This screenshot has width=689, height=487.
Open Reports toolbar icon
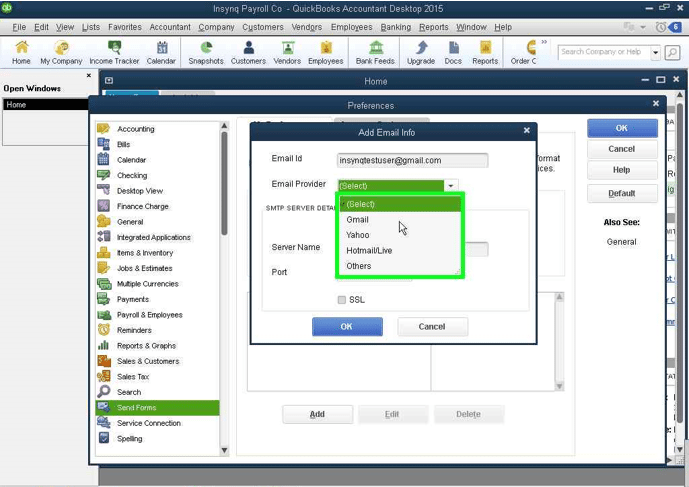pyautogui.click(x=485, y=52)
